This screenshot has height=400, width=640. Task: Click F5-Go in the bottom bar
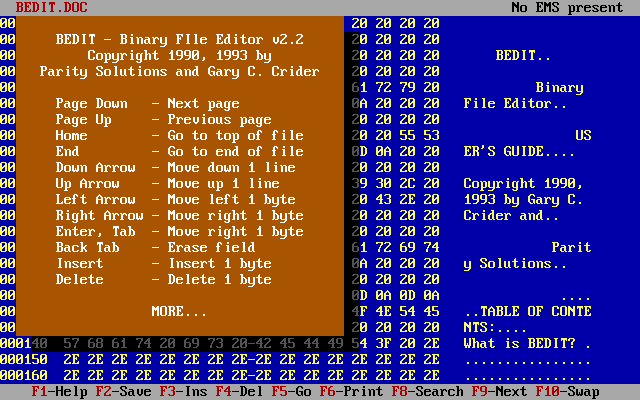[291, 392]
